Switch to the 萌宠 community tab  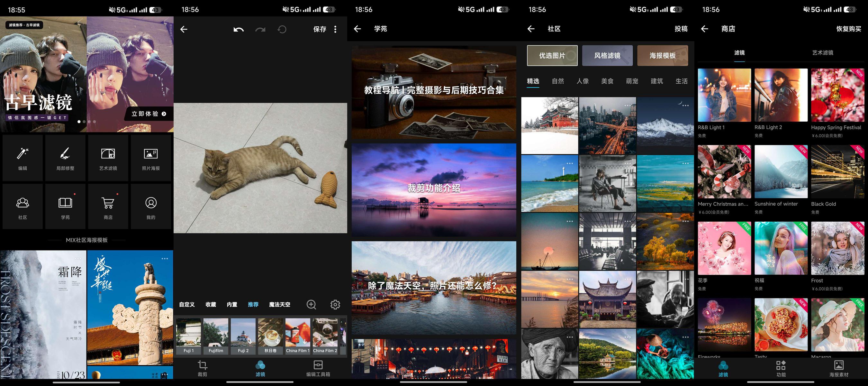[x=632, y=81]
